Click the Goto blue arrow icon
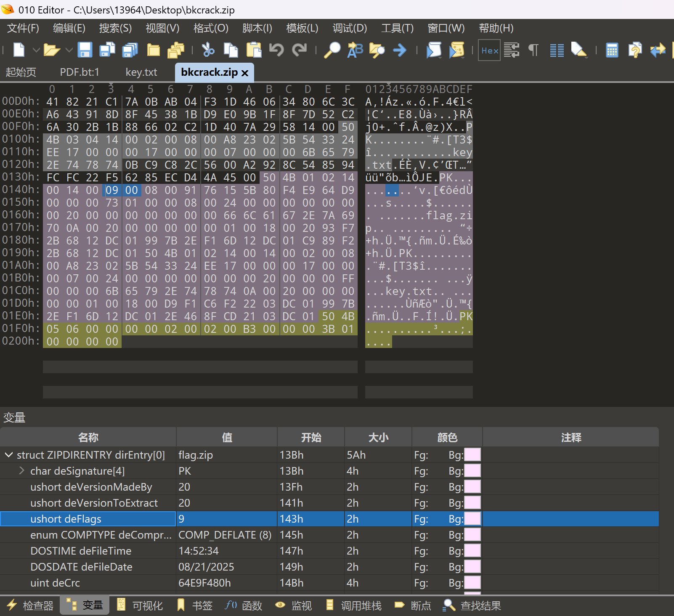Viewport: 674px width, 616px height. (400, 50)
